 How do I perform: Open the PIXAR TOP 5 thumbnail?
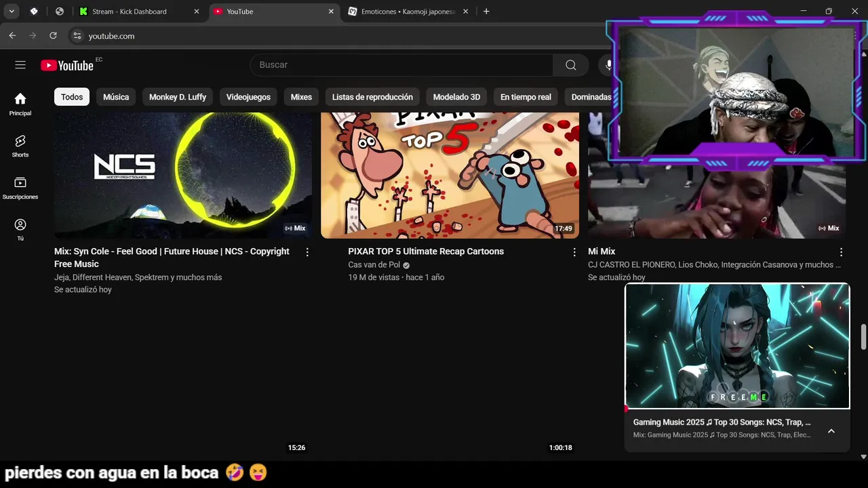coord(450,175)
